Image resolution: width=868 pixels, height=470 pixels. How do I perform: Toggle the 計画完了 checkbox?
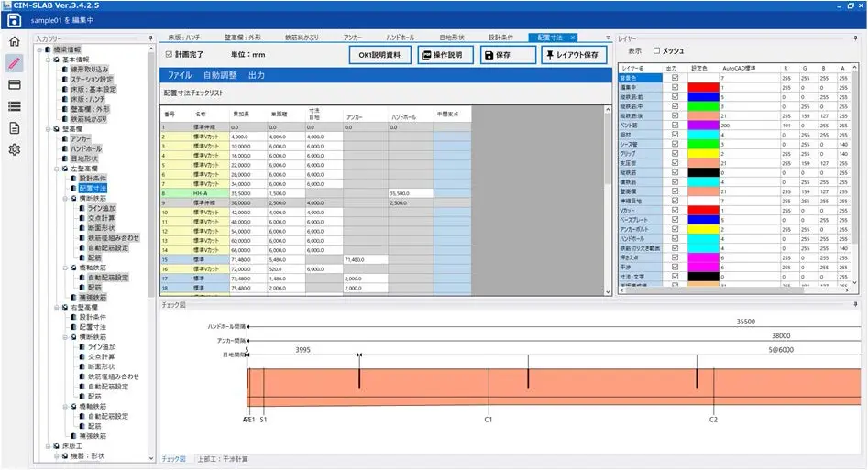click(169, 54)
